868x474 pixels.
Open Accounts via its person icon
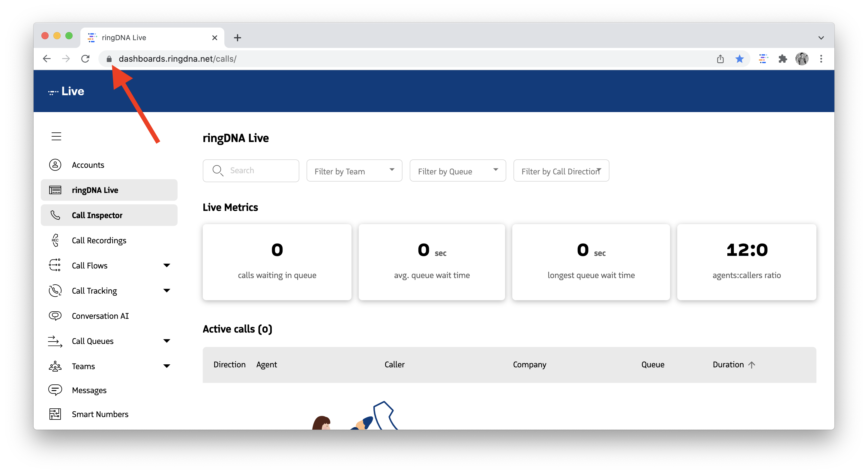point(55,165)
